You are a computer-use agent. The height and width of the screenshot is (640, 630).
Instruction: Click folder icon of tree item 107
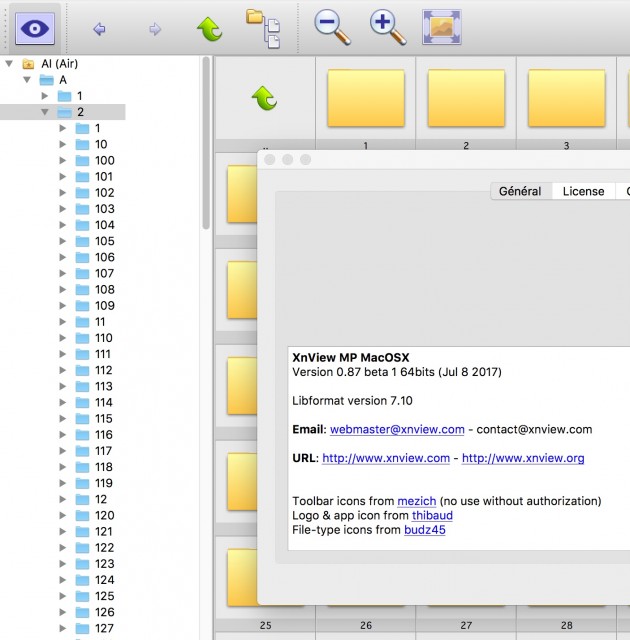82,273
